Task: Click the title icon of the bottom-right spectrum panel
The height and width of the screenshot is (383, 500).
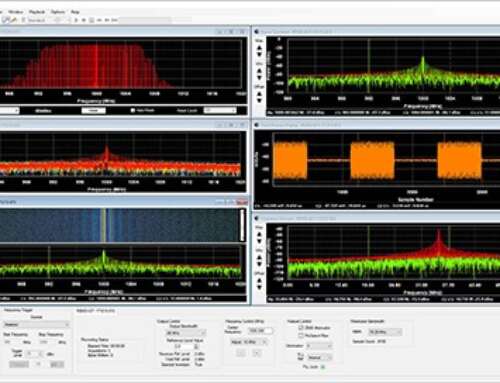Action: click(257, 218)
